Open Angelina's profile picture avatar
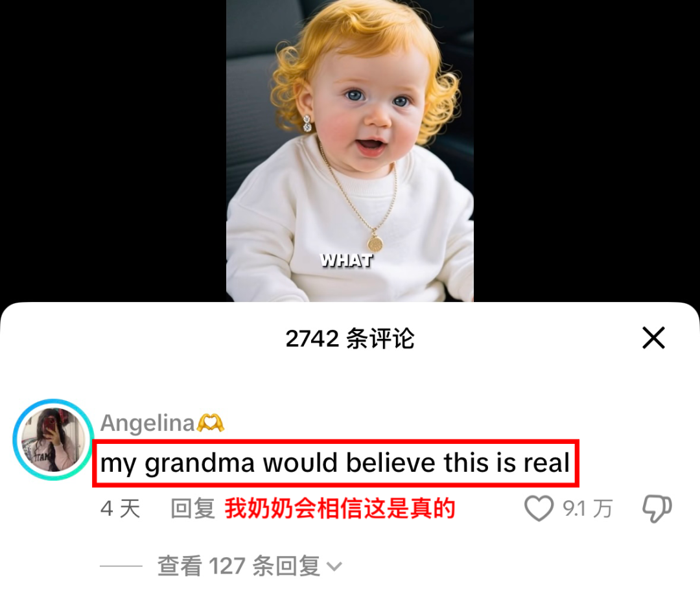Viewport: 700px width, 613px height. pos(54,440)
